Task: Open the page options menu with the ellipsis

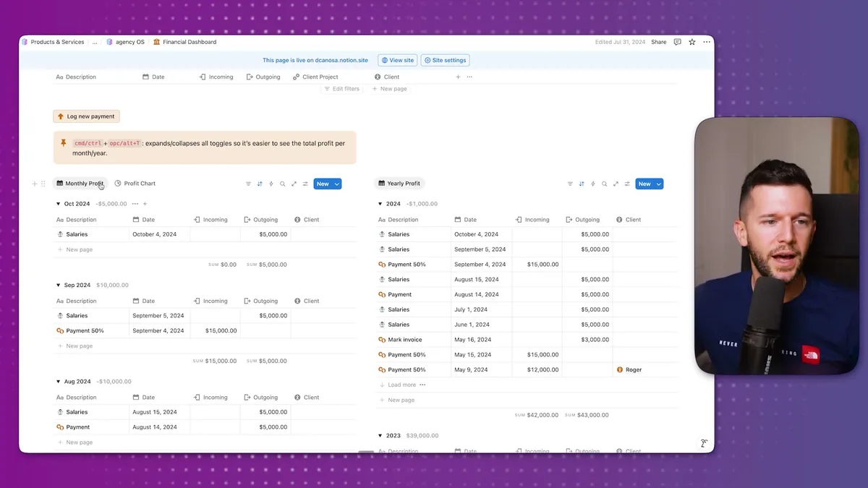Action: click(x=707, y=41)
